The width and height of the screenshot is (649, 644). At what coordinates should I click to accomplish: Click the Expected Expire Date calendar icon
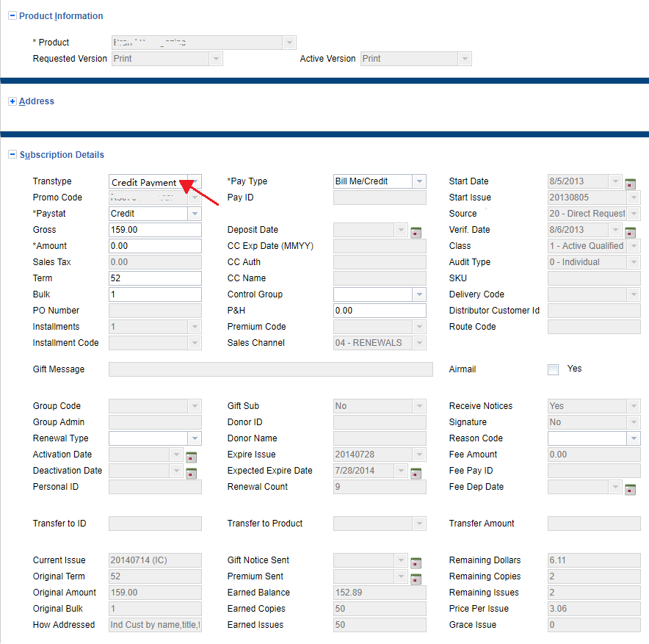tap(416, 473)
